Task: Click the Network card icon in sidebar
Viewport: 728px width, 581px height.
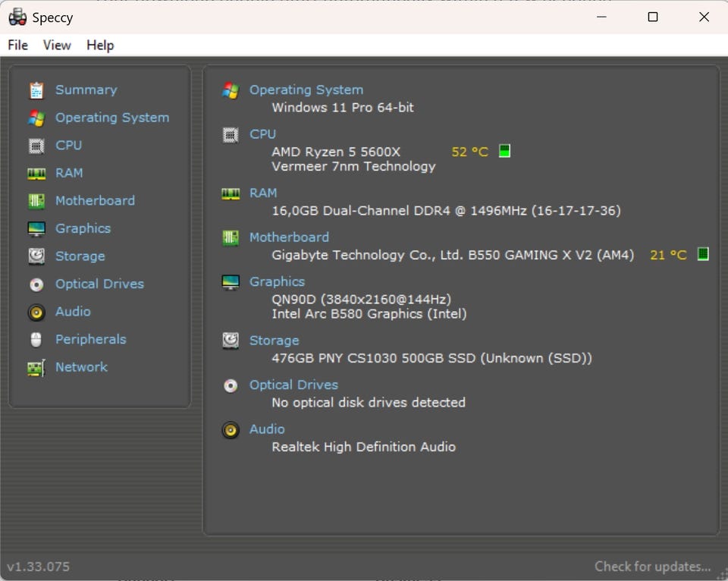Action: coord(36,368)
